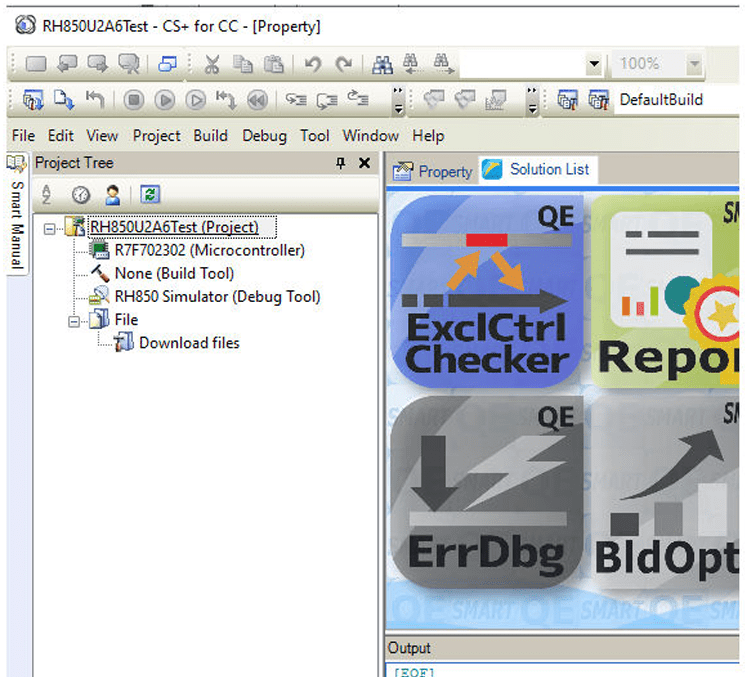The height and width of the screenshot is (677, 753).
Task: Open the BldOpt solution tile
Action: 666,493
